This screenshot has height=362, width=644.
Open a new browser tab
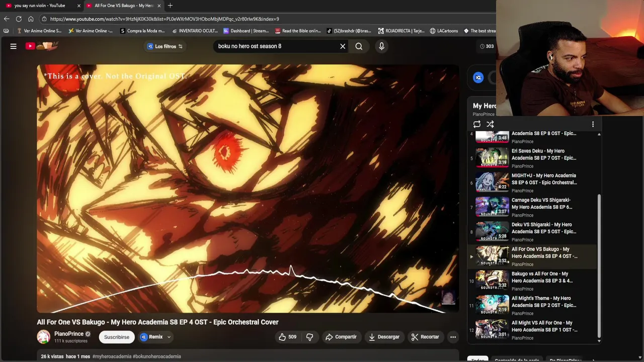pos(170,6)
